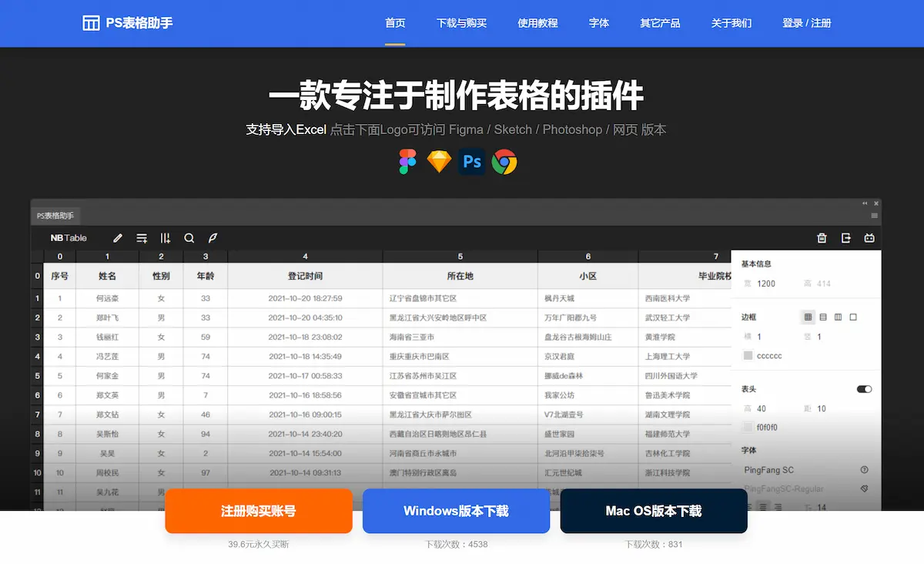
Task: Click the cell 重庆重庆市巴南区
Action: (460, 357)
